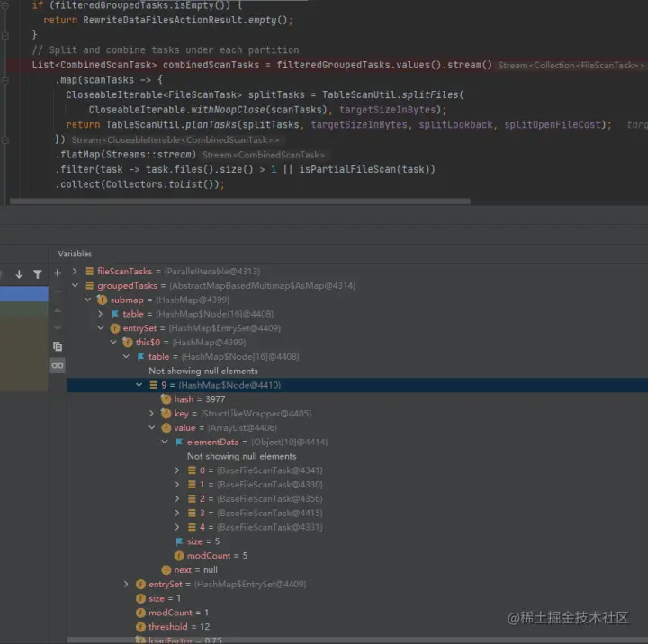Click the 'Not showing null elements' note under elementData
This screenshot has width=648, height=644.
(241, 456)
